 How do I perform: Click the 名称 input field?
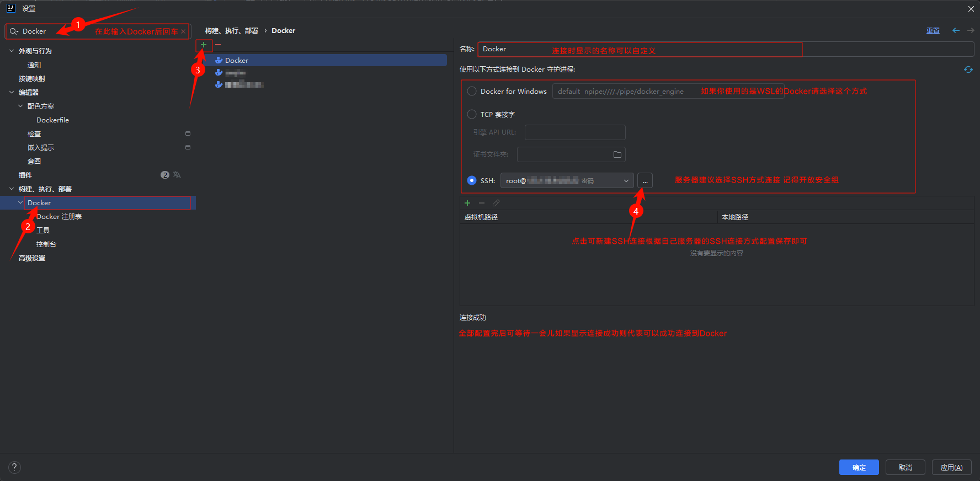pyautogui.click(x=726, y=49)
